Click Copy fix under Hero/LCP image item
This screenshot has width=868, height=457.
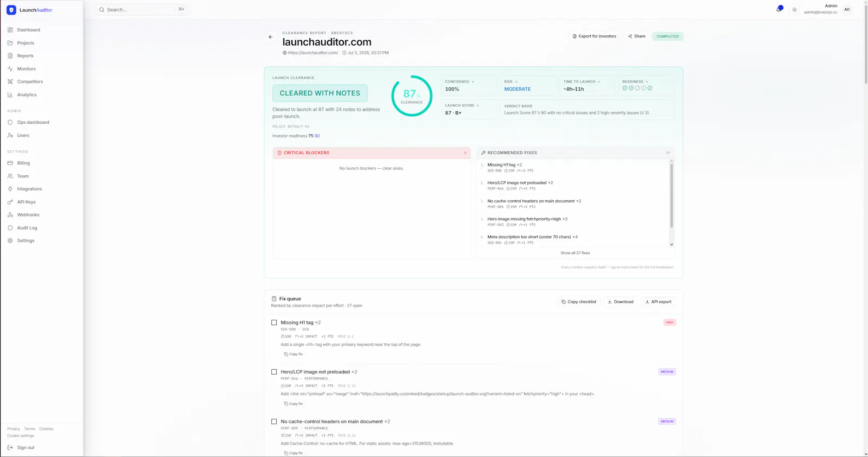coord(293,404)
